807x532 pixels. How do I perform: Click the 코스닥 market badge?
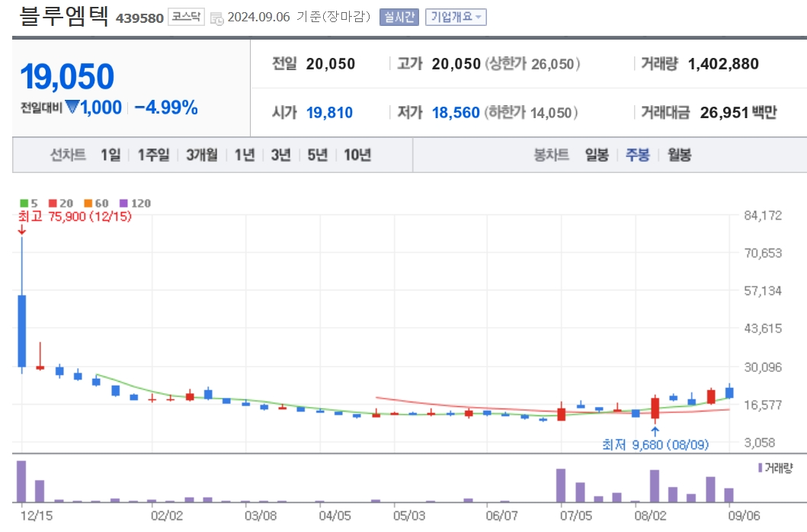click(x=186, y=17)
